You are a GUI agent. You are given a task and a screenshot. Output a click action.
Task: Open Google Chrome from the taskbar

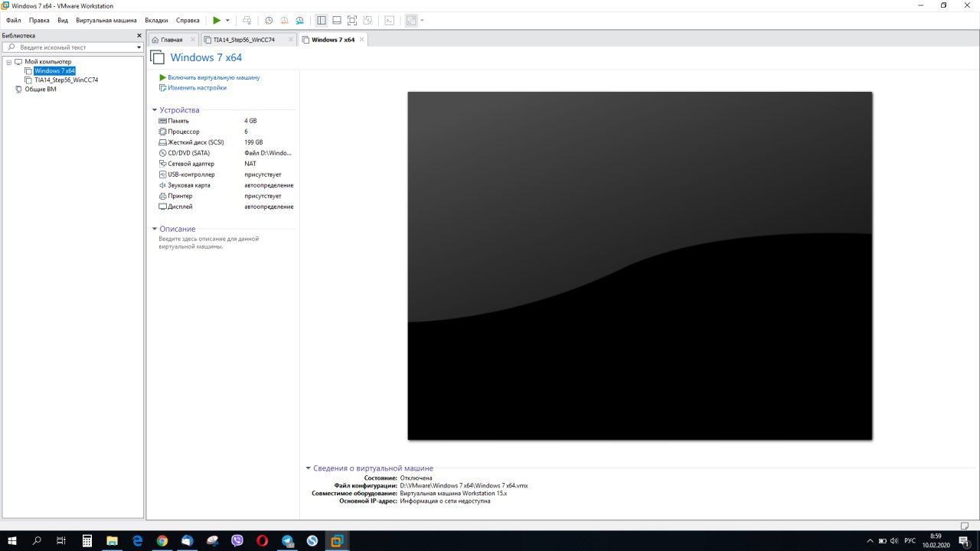click(x=162, y=540)
